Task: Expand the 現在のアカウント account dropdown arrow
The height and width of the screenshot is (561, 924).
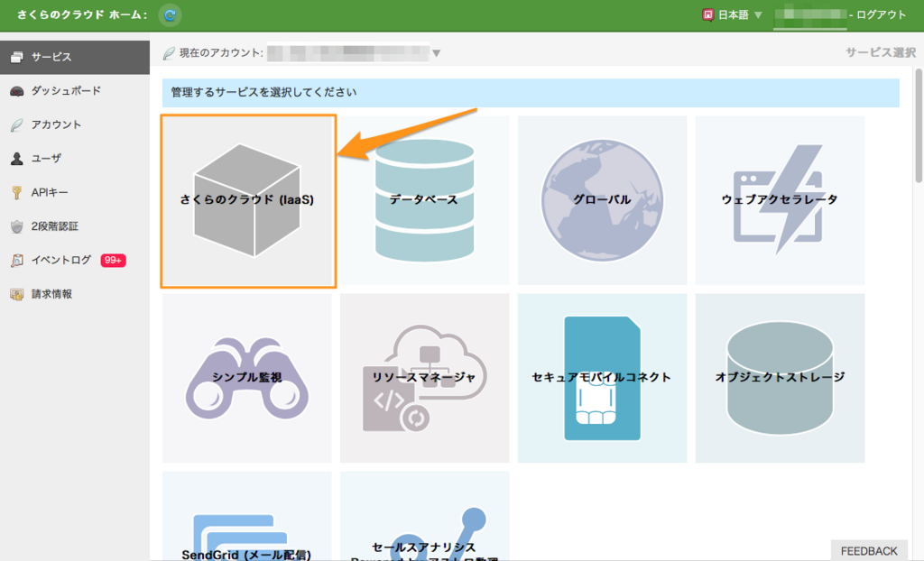Action: tap(436, 53)
